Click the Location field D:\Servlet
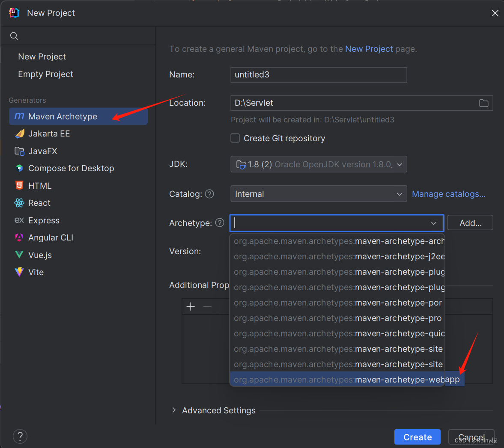The width and height of the screenshot is (504, 448). 361,103
